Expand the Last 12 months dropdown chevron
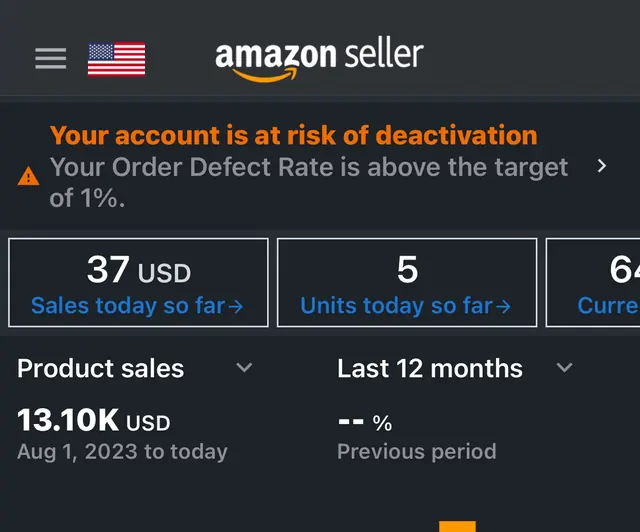 [564, 367]
